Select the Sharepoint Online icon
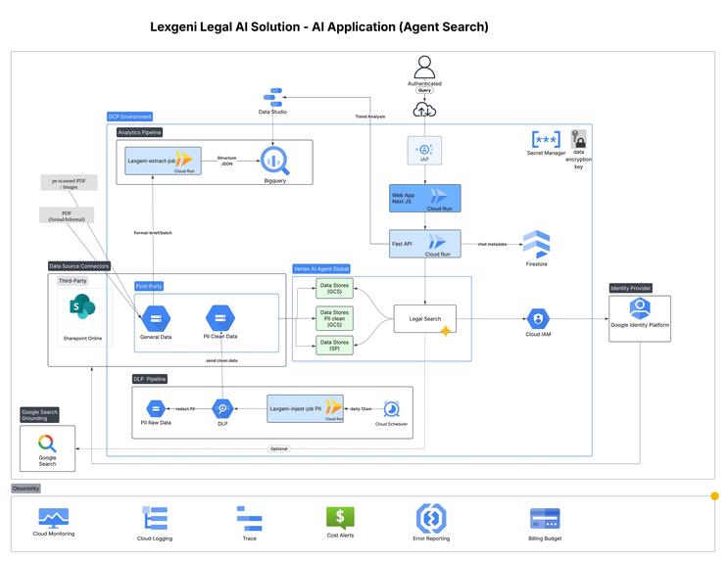 82,306
